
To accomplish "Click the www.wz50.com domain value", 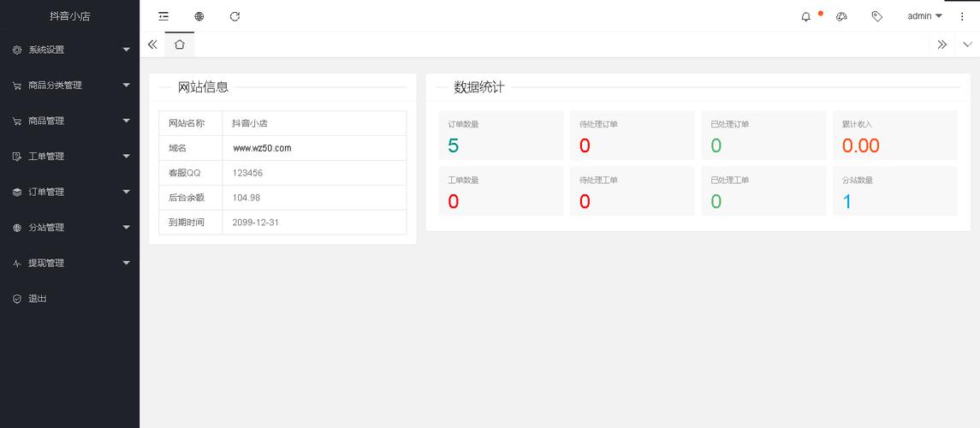I will pyautogui.click(x=262, y=148).
